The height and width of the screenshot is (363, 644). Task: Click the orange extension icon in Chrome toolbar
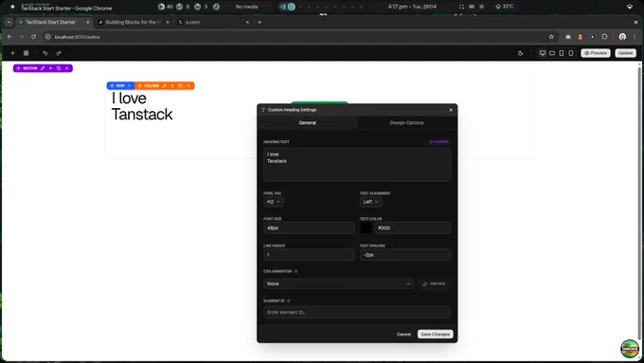point(581,37)
